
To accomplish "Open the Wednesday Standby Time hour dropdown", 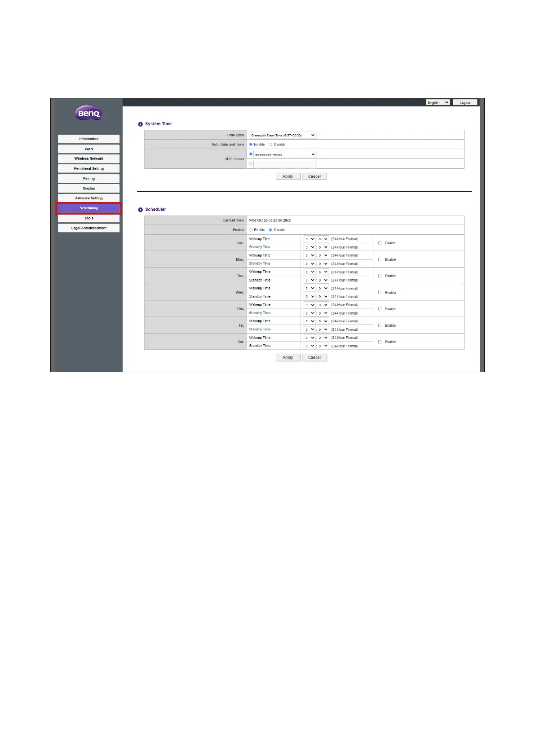I will (x=310, y=297).
